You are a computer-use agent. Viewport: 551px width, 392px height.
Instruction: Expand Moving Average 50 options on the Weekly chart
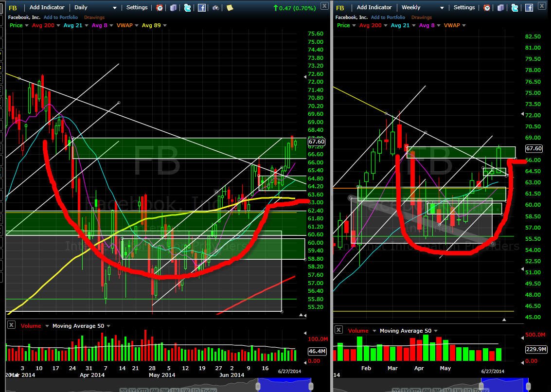pyautogui.click(x=436, y=331)
